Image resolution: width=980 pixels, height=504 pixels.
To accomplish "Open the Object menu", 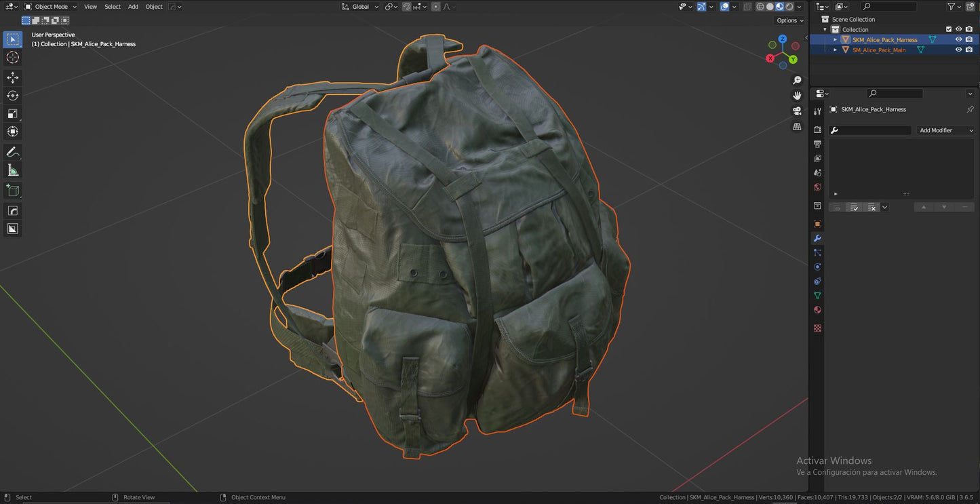I will point(153,7).
